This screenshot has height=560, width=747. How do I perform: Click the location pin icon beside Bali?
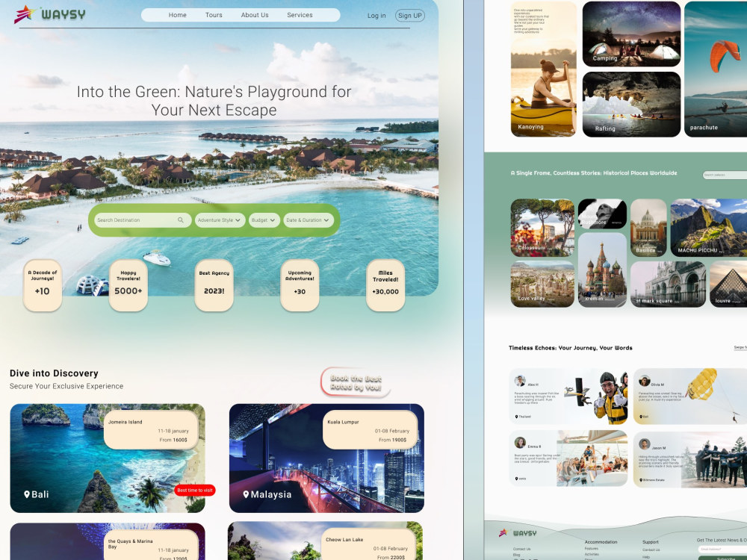27,494
